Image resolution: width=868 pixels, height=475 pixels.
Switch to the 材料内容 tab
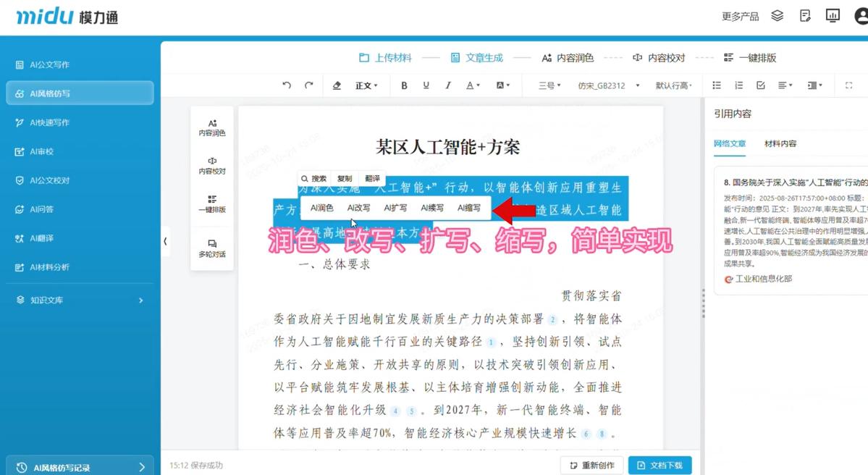tap(780, 143)
